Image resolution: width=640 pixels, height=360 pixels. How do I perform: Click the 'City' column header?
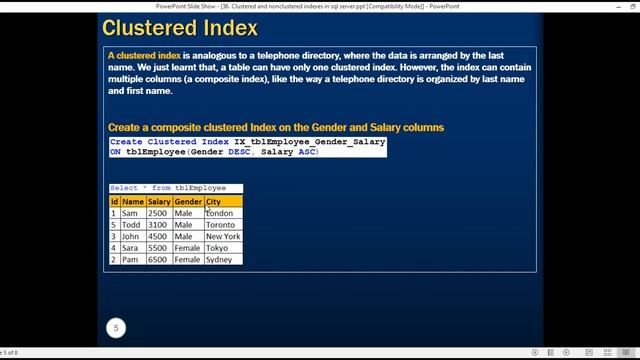pyautogui.click(x=223, y=202)
